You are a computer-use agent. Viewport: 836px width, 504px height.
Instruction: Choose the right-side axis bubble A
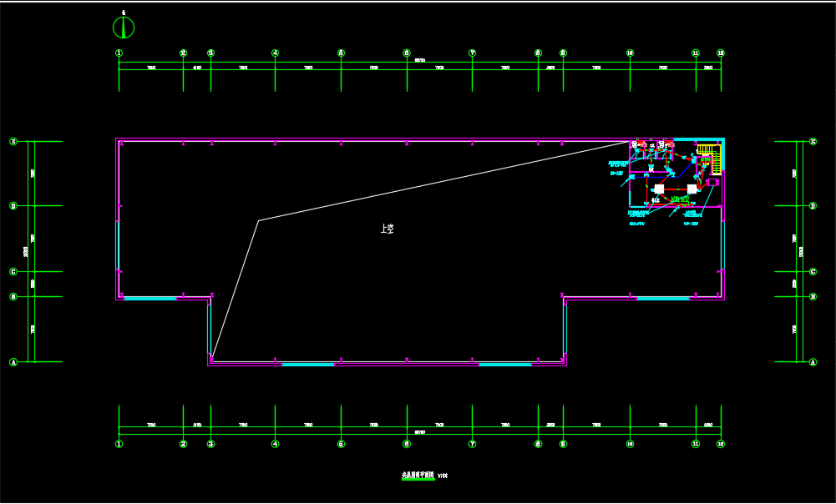click(x=813, y=362)
